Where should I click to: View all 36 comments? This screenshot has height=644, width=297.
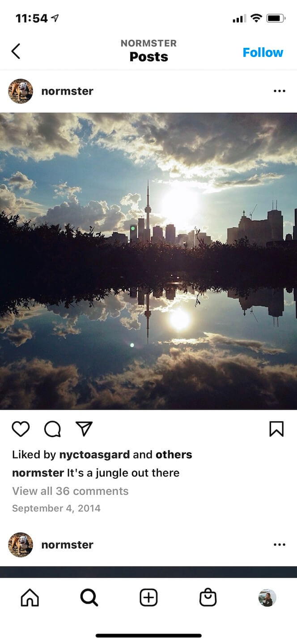point(70,491)
